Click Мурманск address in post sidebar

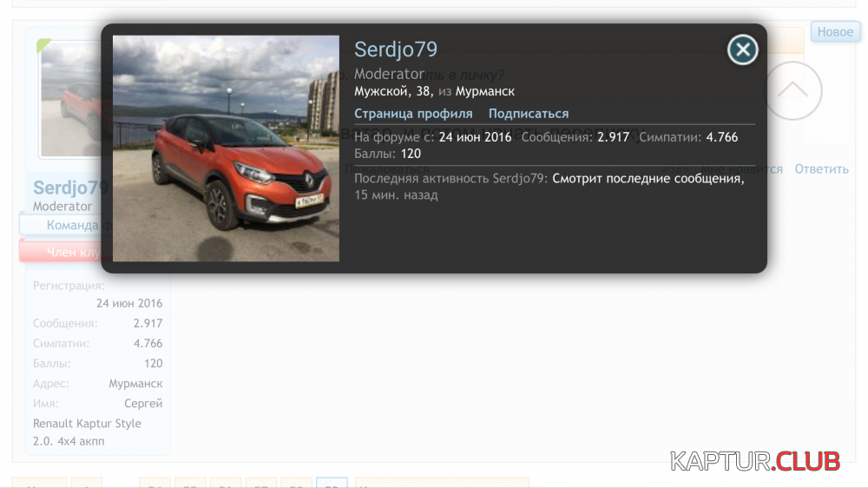tap(135, 383)
